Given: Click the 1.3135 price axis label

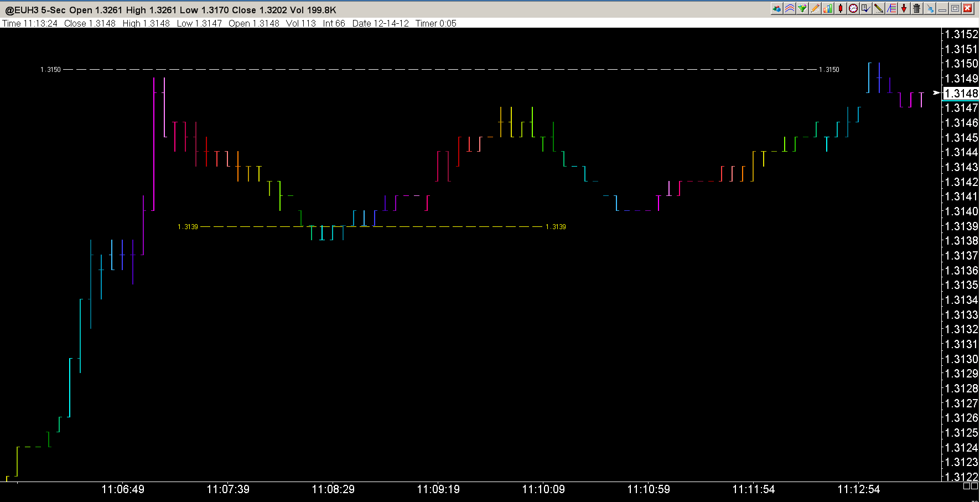Looking at the screenshot, I should [961, 285].
